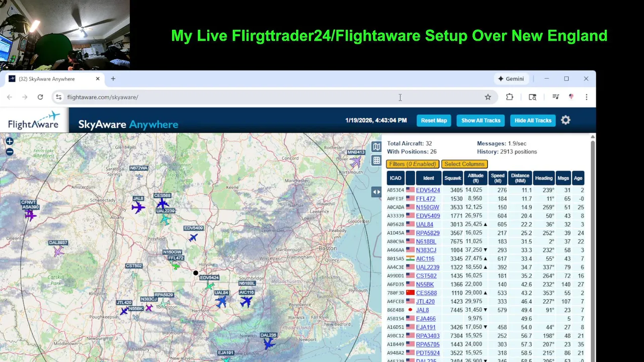Select the UAL2239 plane icon on map
644x362 pixels.
point(165,219)
